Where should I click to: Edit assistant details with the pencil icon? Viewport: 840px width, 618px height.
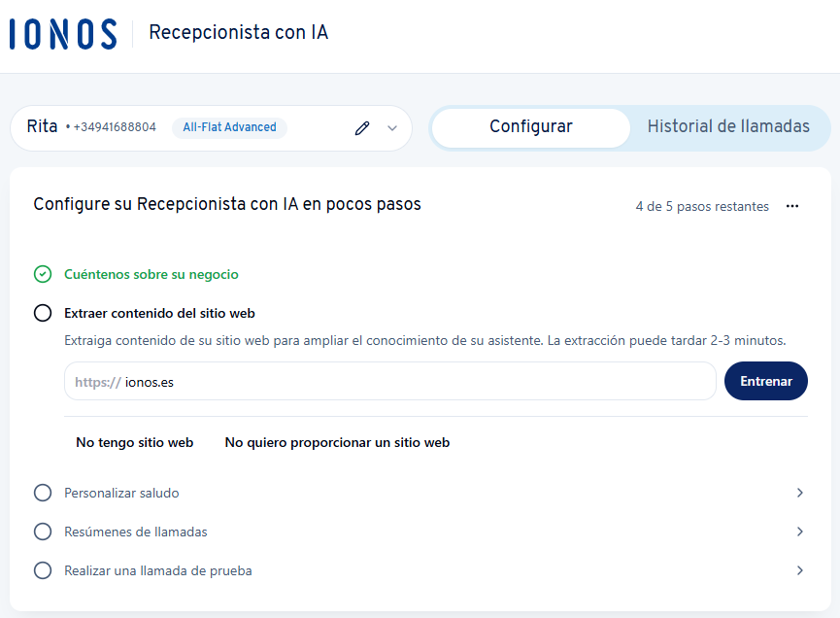tap(362, 127)
